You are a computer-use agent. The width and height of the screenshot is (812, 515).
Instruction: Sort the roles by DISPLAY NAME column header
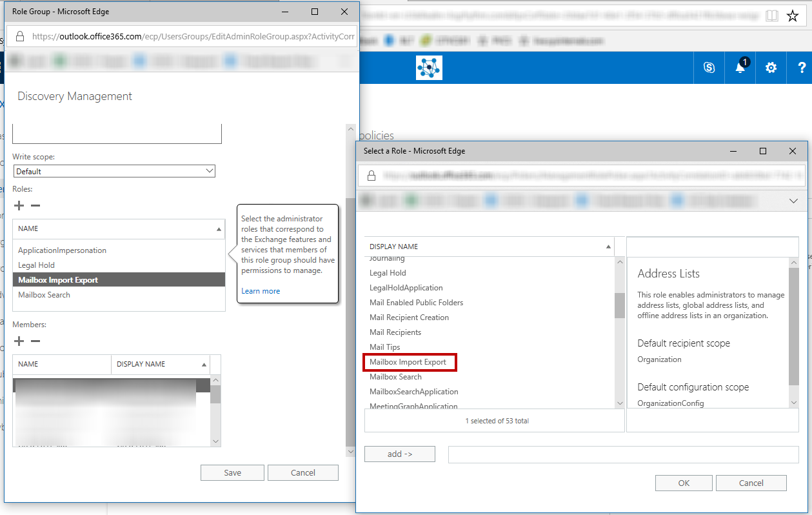pos(488,247)
